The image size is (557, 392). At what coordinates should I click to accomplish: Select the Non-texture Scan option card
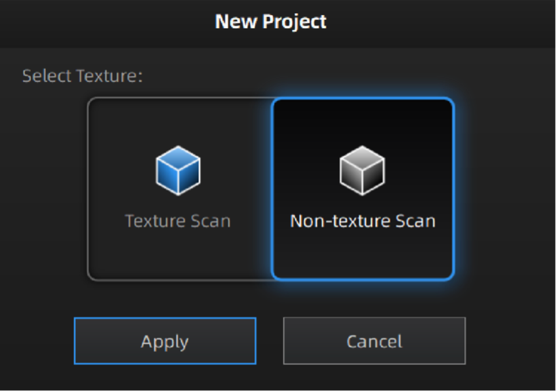click(362, 189)
